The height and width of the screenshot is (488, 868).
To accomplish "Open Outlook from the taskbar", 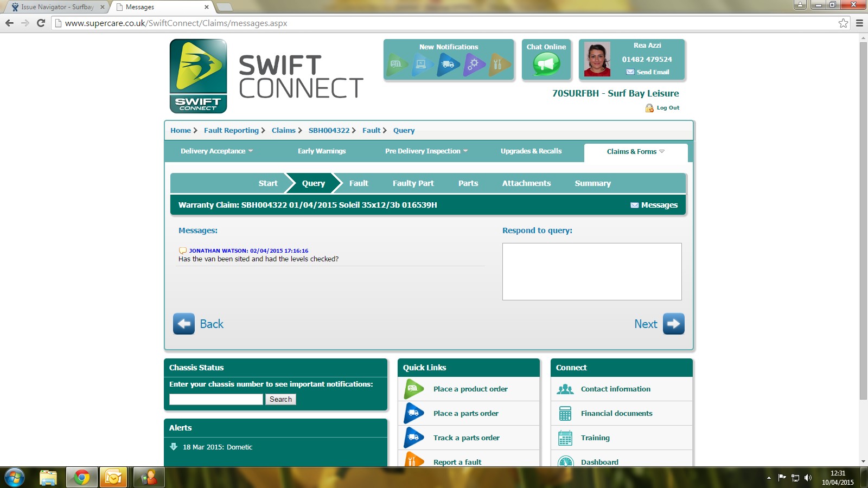I will 113,478.
